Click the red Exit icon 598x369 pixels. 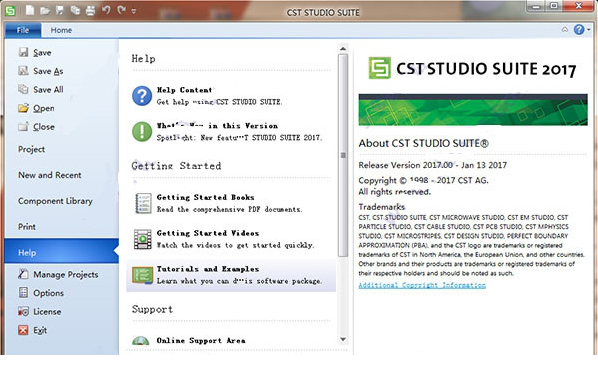click(24, 330)
